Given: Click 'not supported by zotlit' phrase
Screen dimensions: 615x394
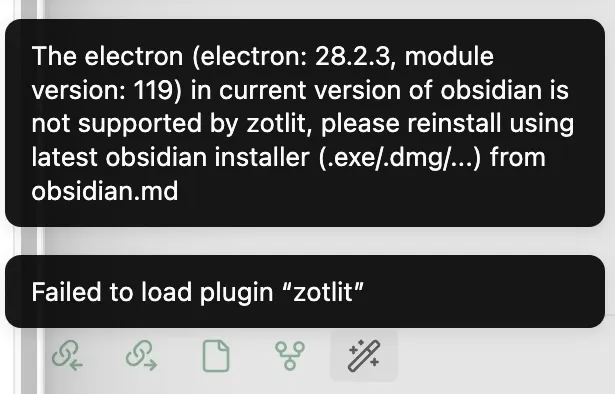Looking at the screenshot, I should (x=169, y=124).
